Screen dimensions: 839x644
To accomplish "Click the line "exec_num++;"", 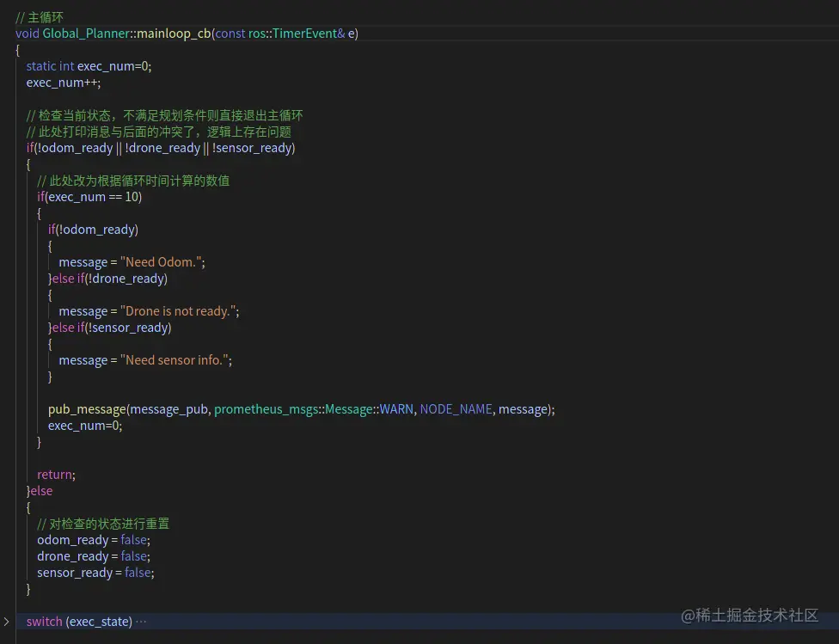I will [x=63, y=83].
